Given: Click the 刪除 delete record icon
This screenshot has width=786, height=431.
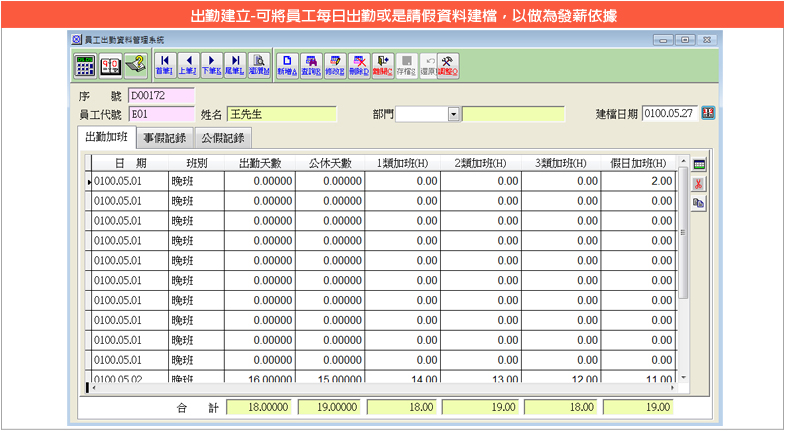Looking at the screenshot, I should (x=359, y=66).
